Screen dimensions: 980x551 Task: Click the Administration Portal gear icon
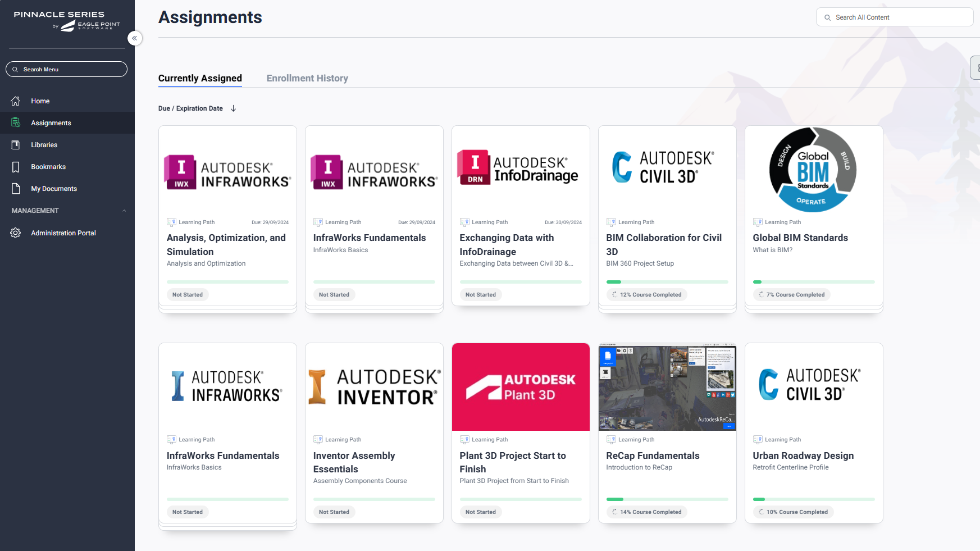click(x=16, y=233)
